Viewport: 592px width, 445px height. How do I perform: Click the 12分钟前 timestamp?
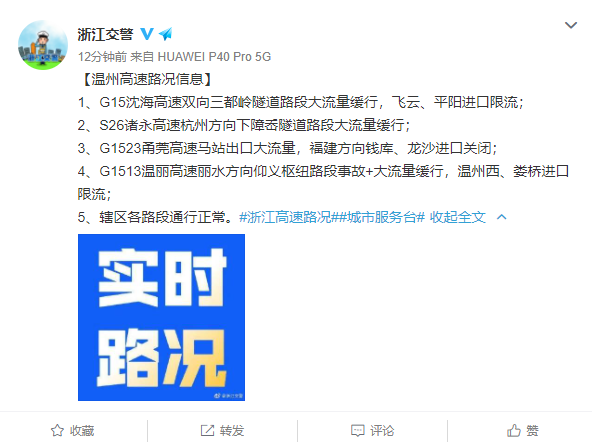click(x=102, y=57)
